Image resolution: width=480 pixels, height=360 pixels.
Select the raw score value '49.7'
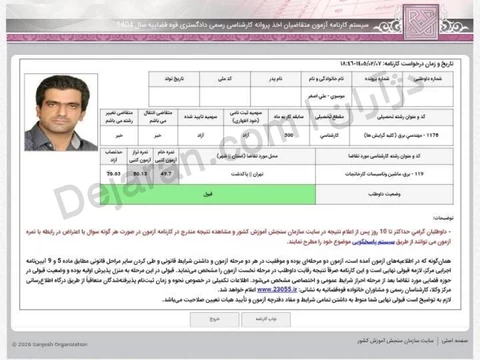click(x=166, y=174)
